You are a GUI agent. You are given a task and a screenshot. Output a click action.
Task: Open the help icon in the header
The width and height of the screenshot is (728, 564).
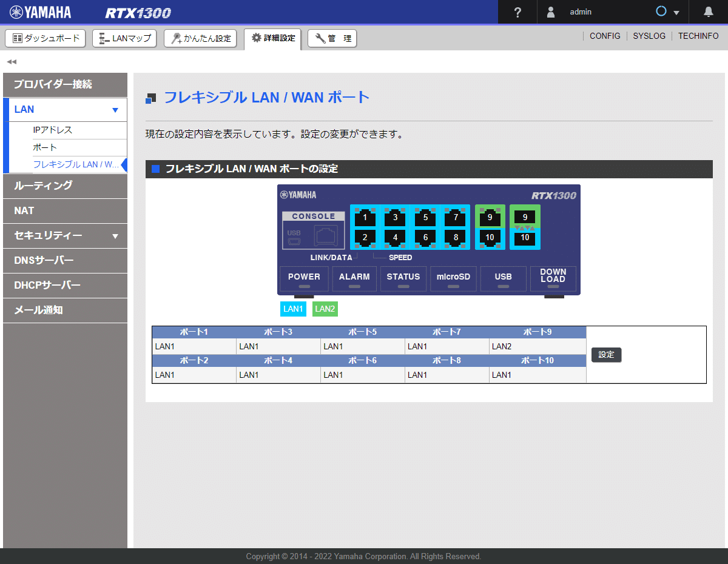coord(517,12)
